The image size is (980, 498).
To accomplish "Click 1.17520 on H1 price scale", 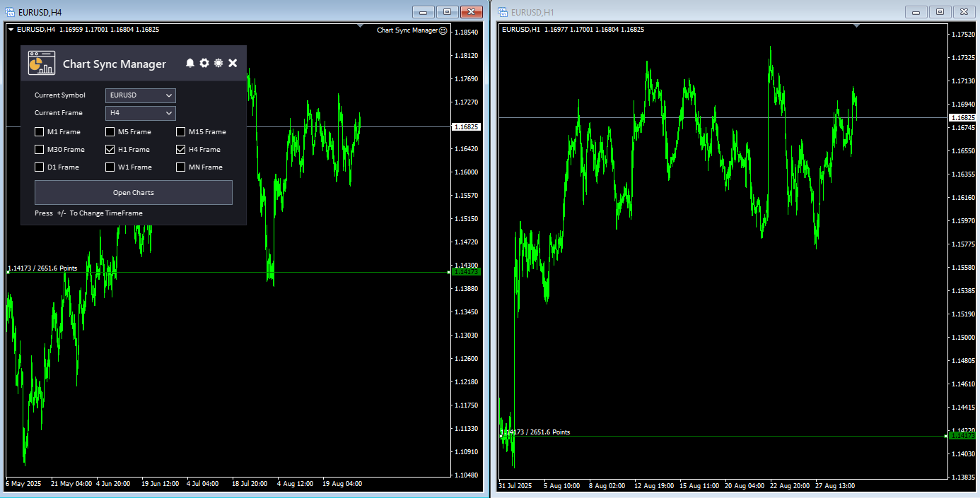I will (964, 35).
